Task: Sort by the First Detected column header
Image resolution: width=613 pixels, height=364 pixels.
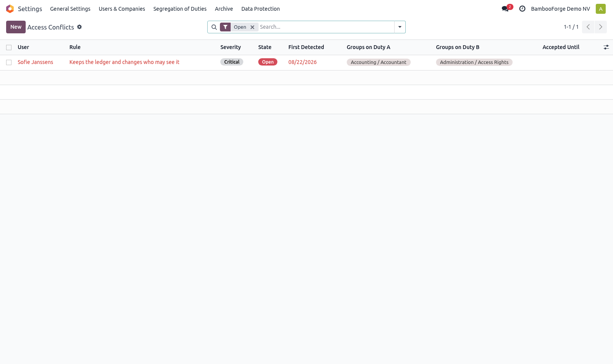Action: pos(306,47)
